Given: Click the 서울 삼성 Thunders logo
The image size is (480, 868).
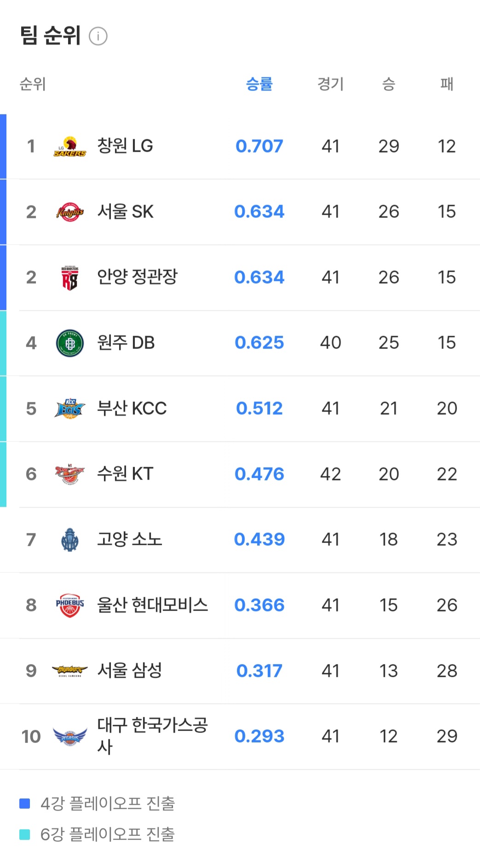Looking at the screenshot, I should (x=69, y=671).
